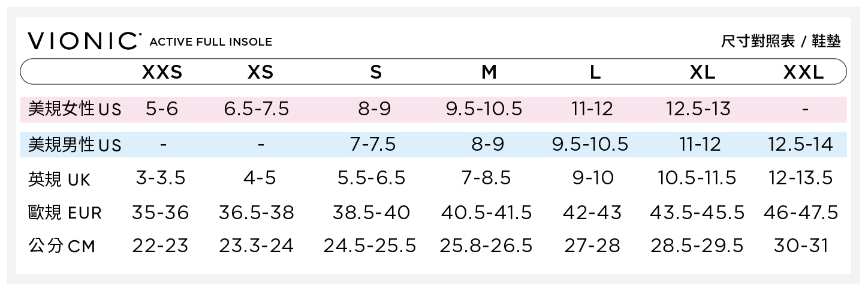Click the women's US 12.5-13 cell
Image resolution: width=868 pixels, height=293 pixels.
click(698, 109)
